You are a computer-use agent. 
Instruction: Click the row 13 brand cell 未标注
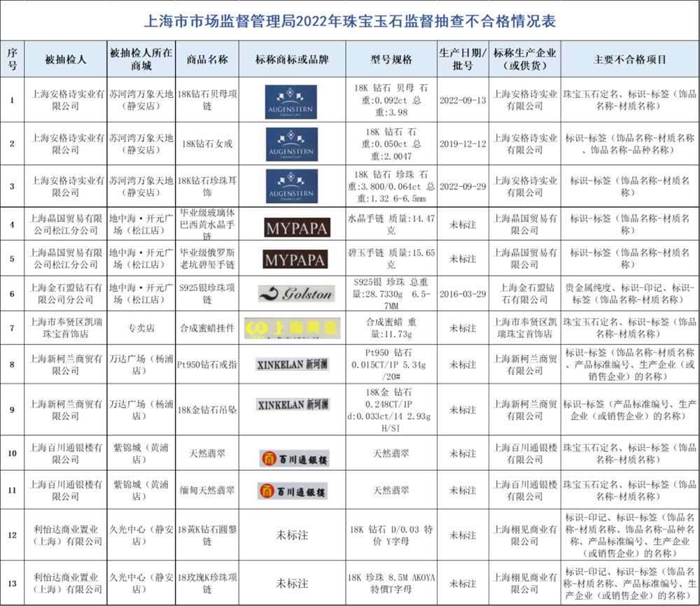(292, 583)
